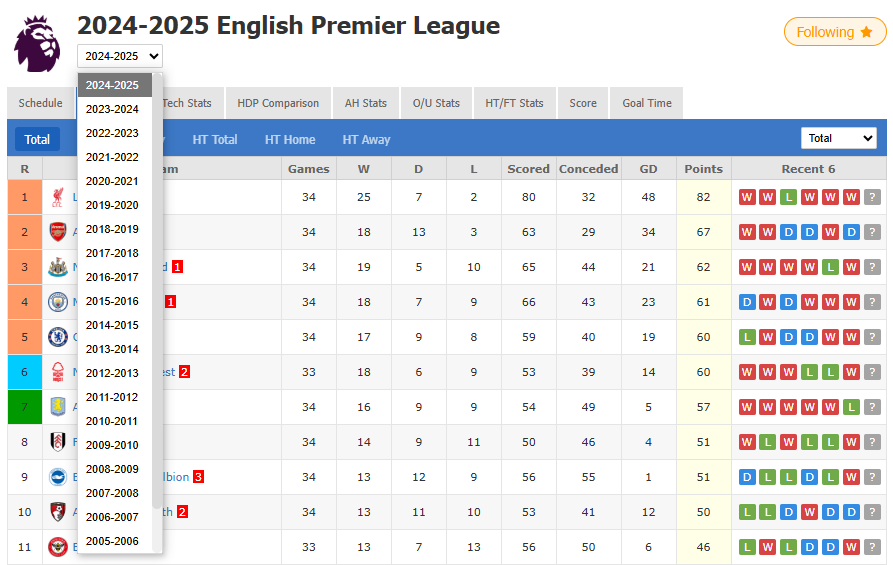The height and width of the screenshot is (565, 893).
Task: Click the Liverpool club crest
Action: 58,197
